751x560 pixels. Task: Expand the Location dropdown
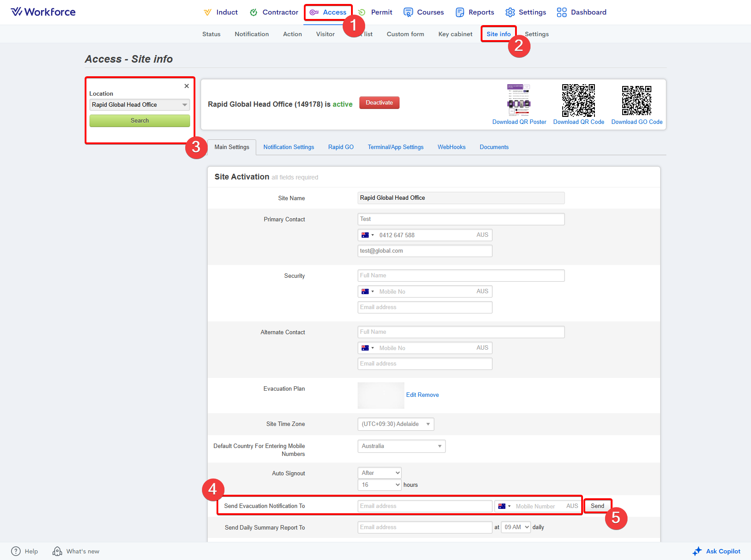coord(184,105)
